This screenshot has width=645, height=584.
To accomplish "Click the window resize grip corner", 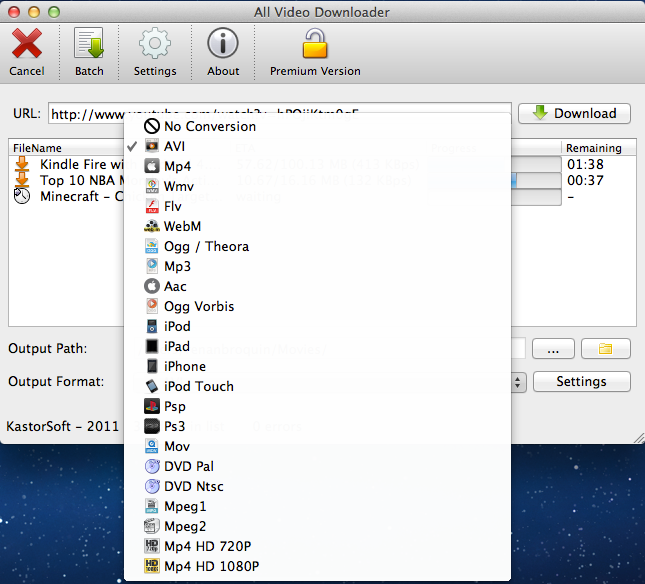I will 639,438.
